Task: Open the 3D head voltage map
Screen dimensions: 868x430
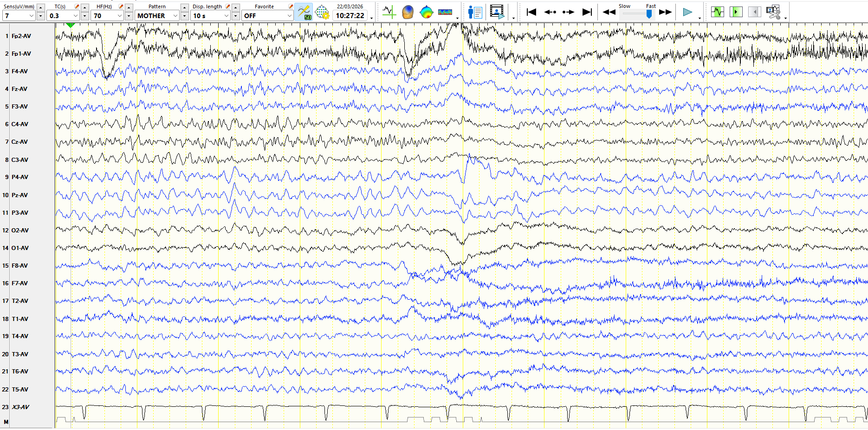Action: [x=408, y=12]
